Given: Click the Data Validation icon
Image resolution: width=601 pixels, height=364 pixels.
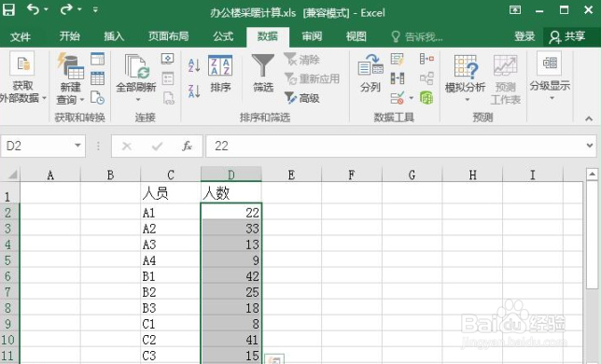Looking at the screenshot, I should click(398, 98).
